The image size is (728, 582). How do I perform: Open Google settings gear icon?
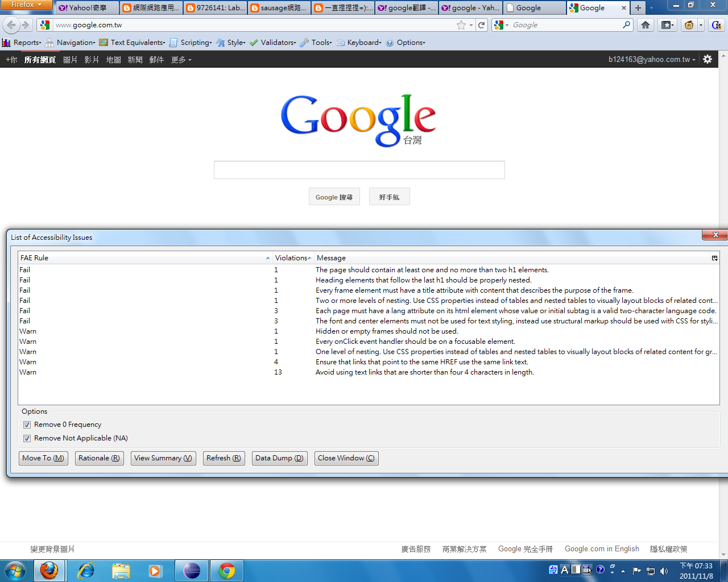[708, 59]
